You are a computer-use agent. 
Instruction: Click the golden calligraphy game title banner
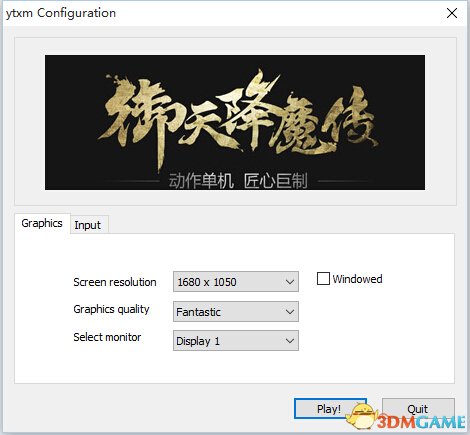tap(235, 122)
